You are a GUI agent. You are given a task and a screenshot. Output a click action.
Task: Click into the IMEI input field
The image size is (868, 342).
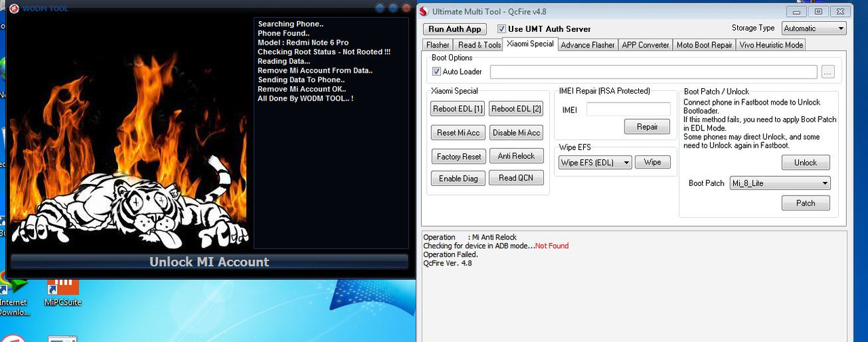click(628, 109)
